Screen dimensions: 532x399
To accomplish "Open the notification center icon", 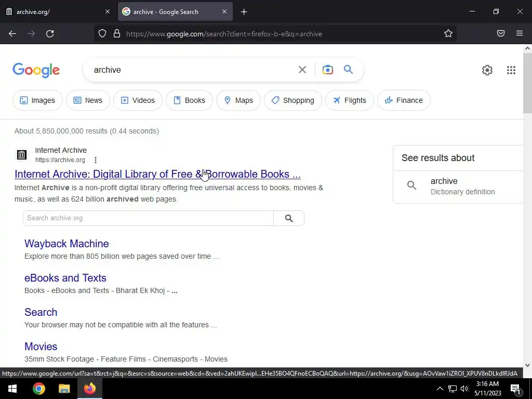I will [x=515, y=389].
